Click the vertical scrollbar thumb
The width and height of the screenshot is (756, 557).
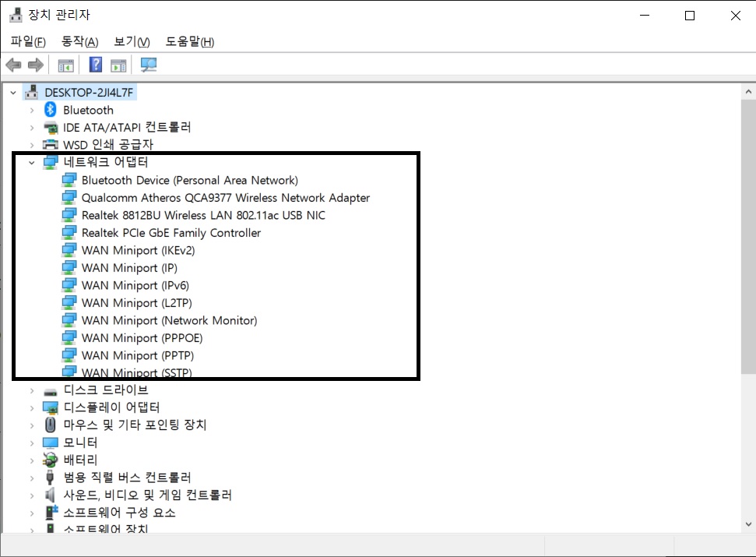[x=748, y=236]
